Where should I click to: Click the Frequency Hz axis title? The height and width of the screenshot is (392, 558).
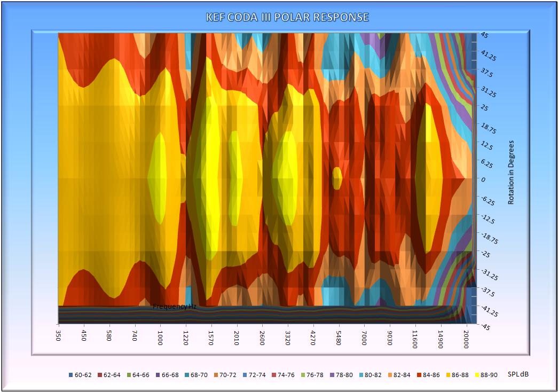(175, 306)
